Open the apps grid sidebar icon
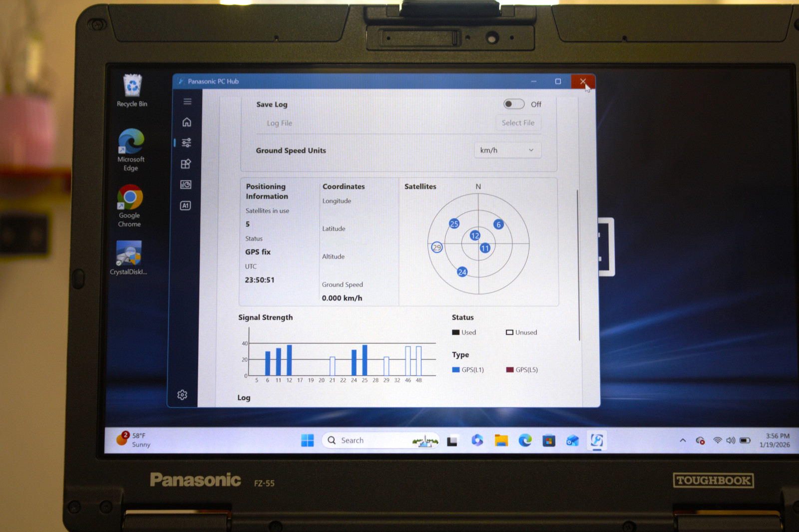 coord(186,164)
